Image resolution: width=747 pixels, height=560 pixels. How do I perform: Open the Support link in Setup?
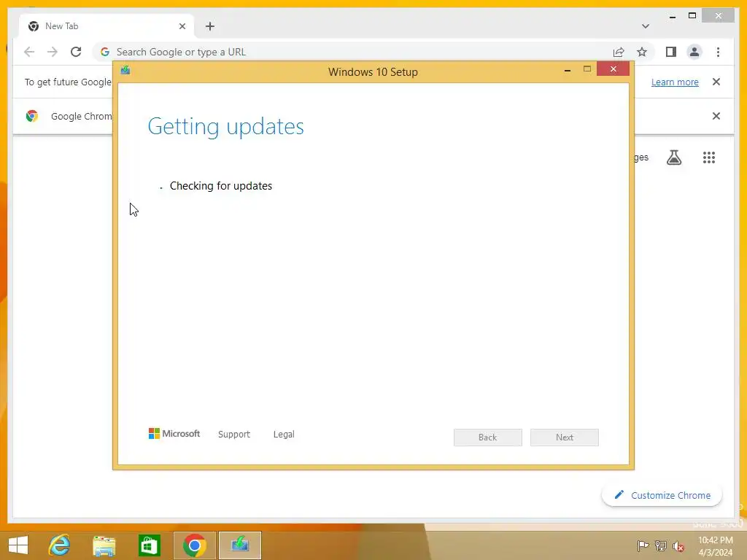(234, 435)
